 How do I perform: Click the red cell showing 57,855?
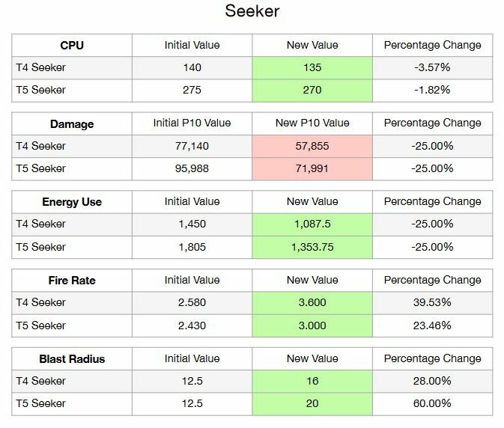(312, 146)
